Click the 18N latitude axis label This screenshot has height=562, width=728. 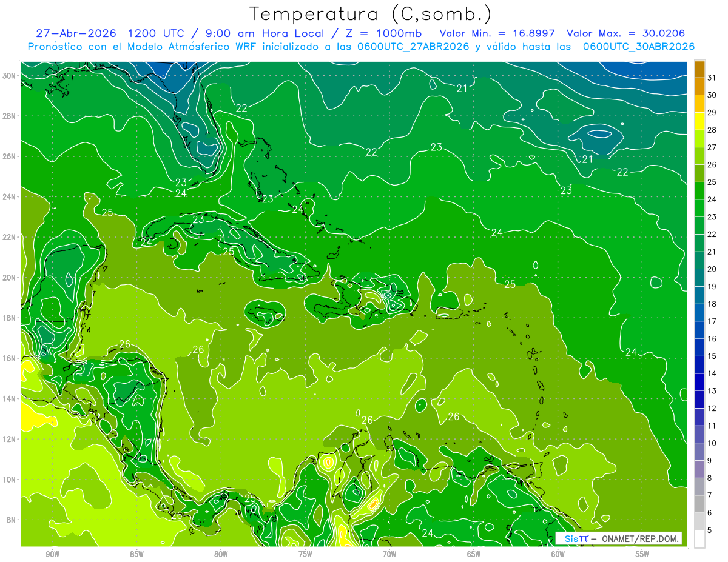(12, 318)
